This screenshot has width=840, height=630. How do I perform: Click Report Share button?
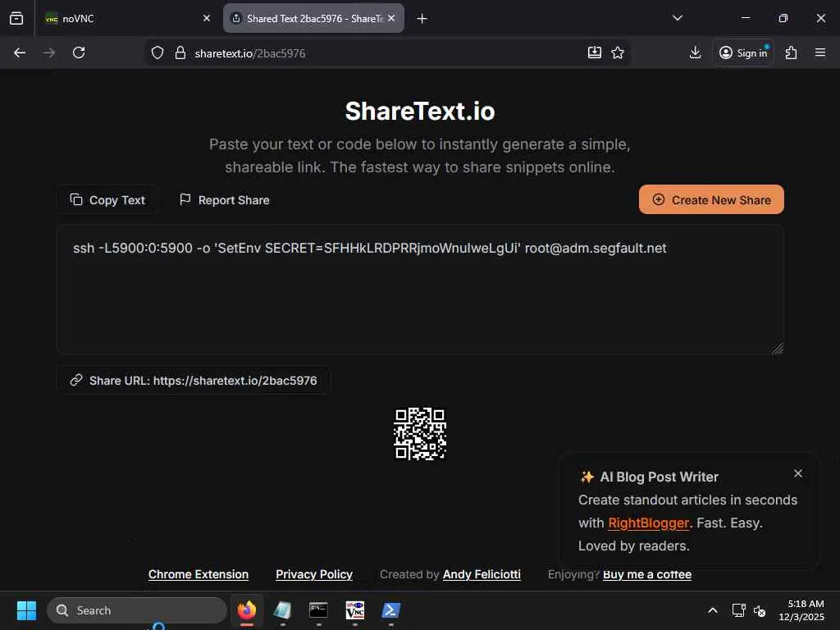coord(225,200)
